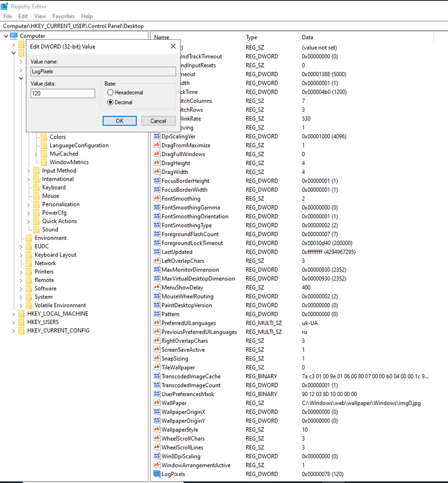Select the Hexadecimal base option
448x483 pixels.
pos(110,92)
